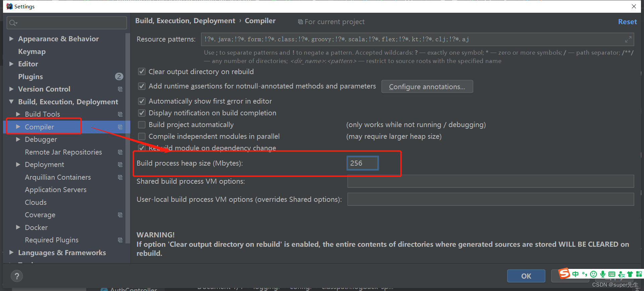This screenshot has height=291, width=644.
Task: Open the soft keyboard in Sogou toolbar
Action: 612,274
